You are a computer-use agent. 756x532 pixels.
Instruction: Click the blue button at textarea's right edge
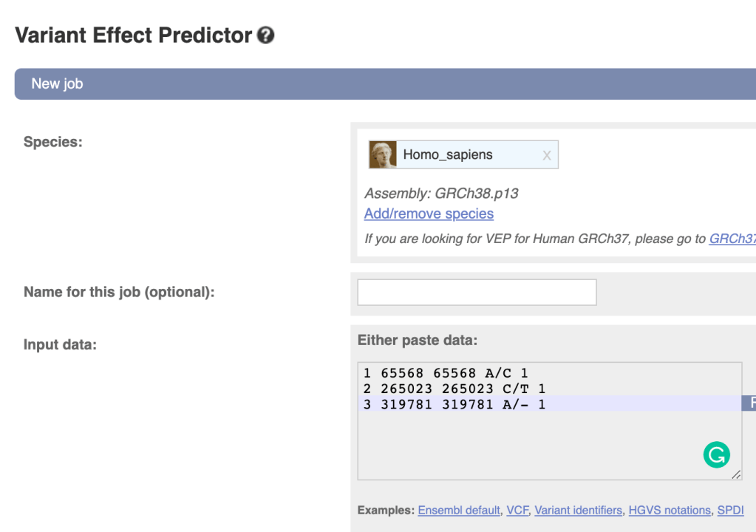click(749, 403)
